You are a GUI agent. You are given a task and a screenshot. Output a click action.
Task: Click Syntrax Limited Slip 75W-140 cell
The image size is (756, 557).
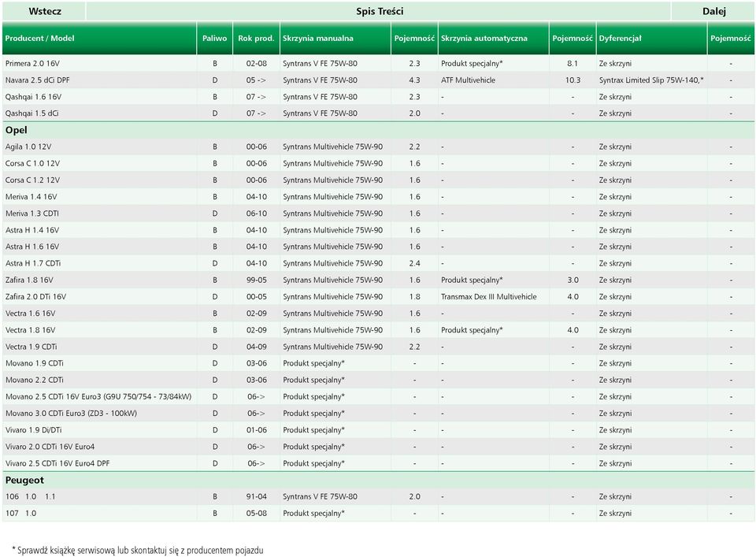tap(651, 80)
